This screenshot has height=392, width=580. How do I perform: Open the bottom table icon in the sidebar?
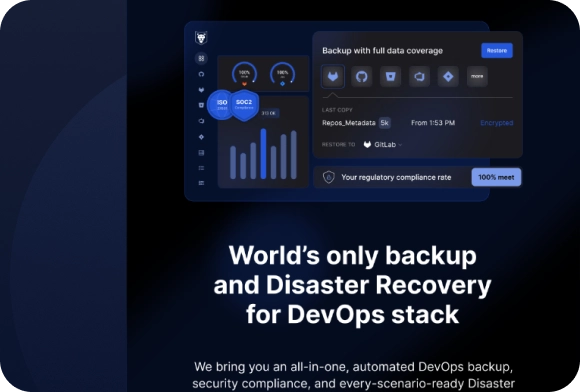pyautogui.click(x=201, y=183)
